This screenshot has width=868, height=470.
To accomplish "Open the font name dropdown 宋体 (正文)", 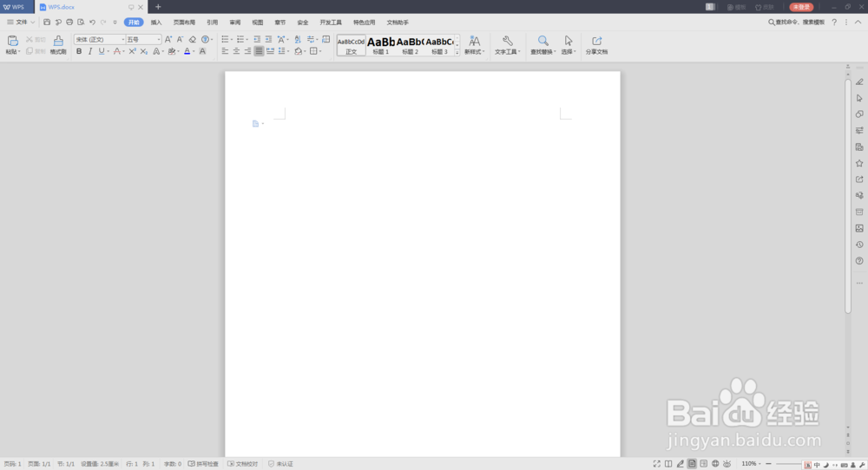I will pos(123,40).
